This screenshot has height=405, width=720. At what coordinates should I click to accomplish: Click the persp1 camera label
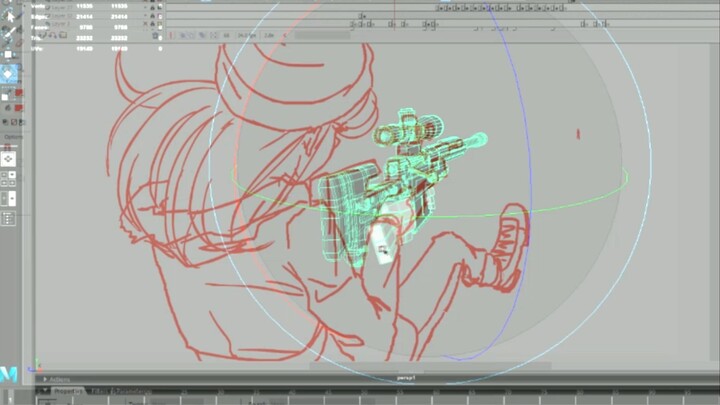tap(406, 378)
